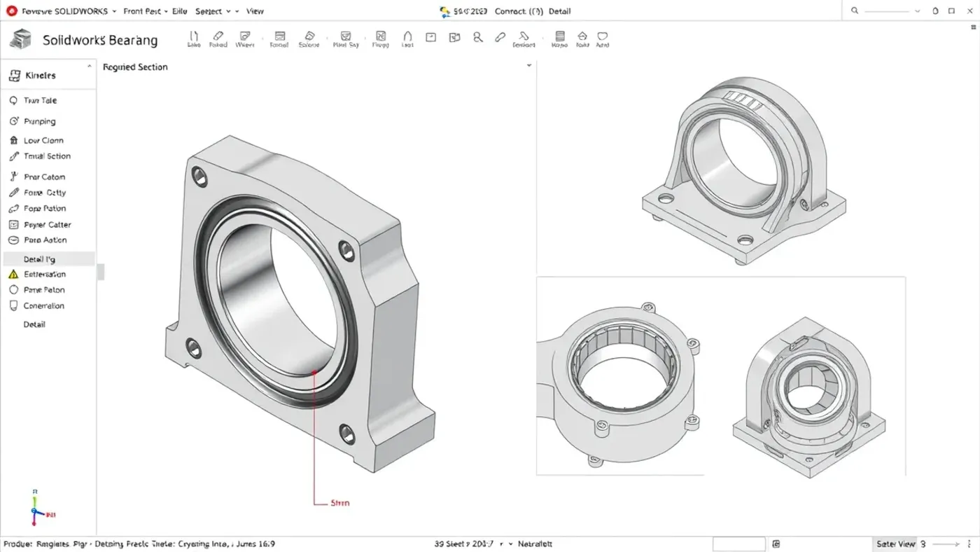This screenshot has height=552, width=980.
Task: Open the status bar sheet dropdown arrow
Action: point(510,544)
